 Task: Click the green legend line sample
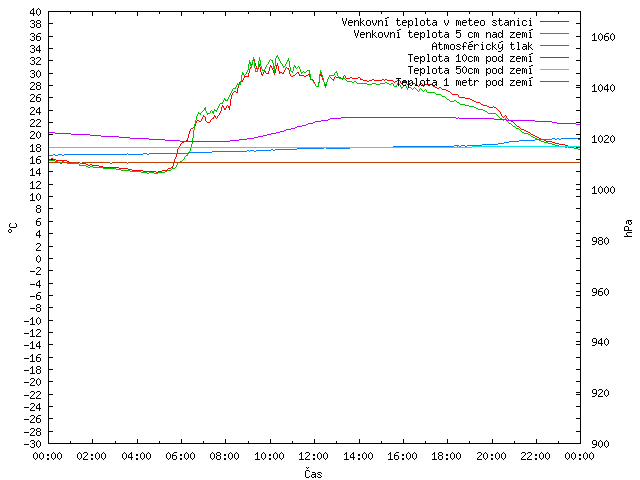click(x=554, y=33)
